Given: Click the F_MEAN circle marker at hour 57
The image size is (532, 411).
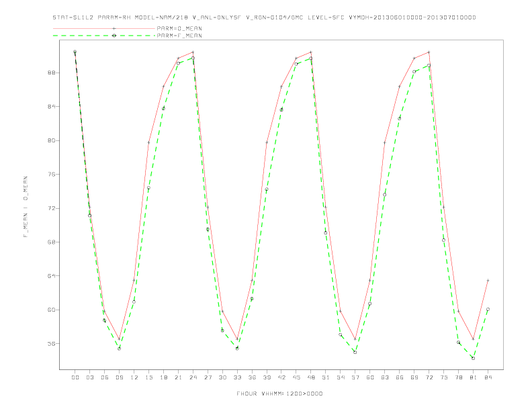Looking at the screenshot, I should point(355,353).
